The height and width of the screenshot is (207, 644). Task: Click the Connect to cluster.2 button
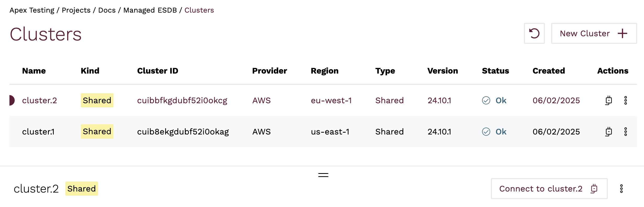(549, 189)
